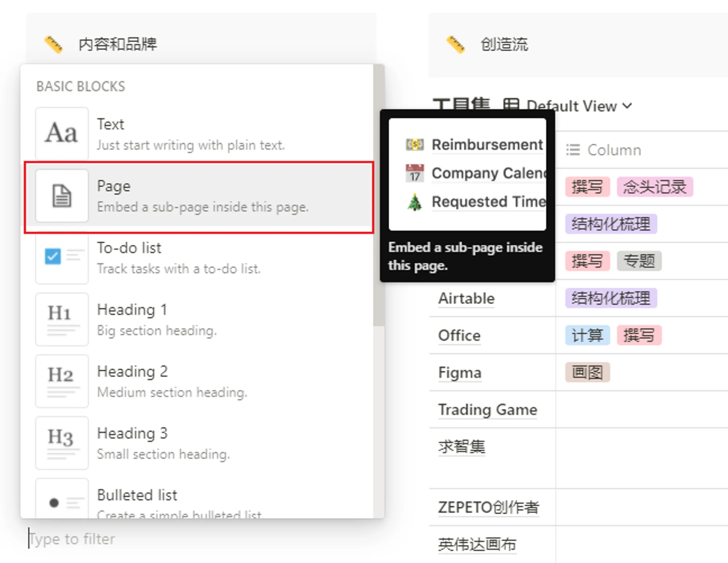This screenshot has height=563, width=728.
Task: Click the ruler icon beside 内容和品牌
Action: [53, 44]
